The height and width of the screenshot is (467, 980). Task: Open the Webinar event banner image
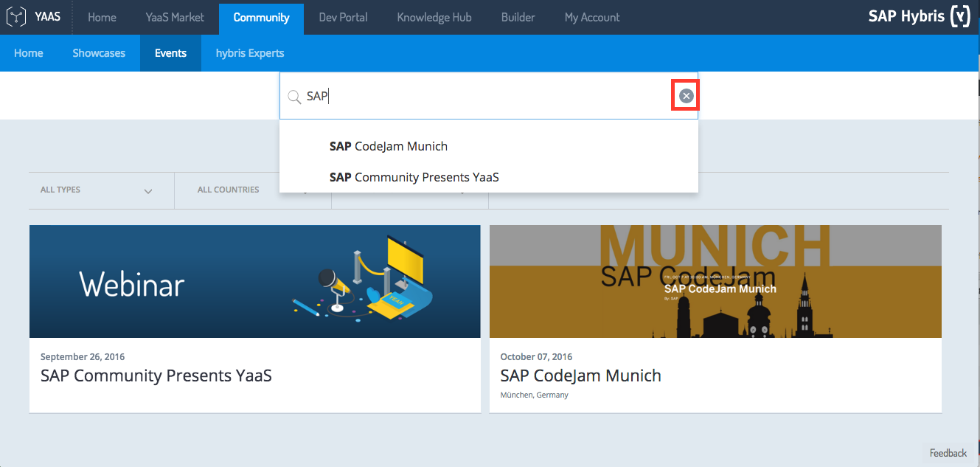click(x=255, y=281)
